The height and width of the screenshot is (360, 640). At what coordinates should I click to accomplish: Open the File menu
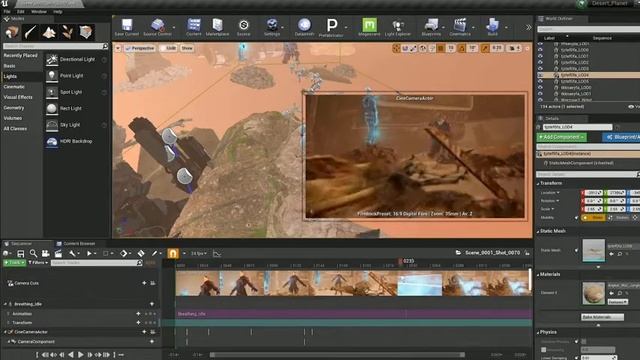pos(7,11)
